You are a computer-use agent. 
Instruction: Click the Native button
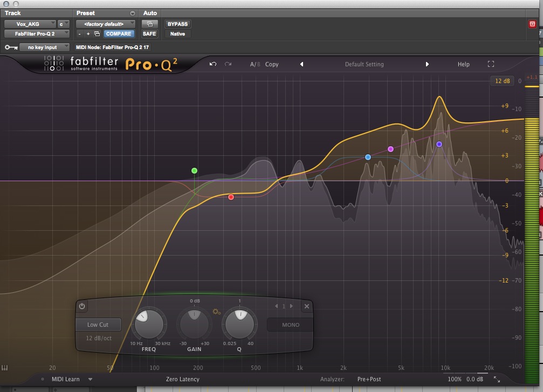click(177, 33)
